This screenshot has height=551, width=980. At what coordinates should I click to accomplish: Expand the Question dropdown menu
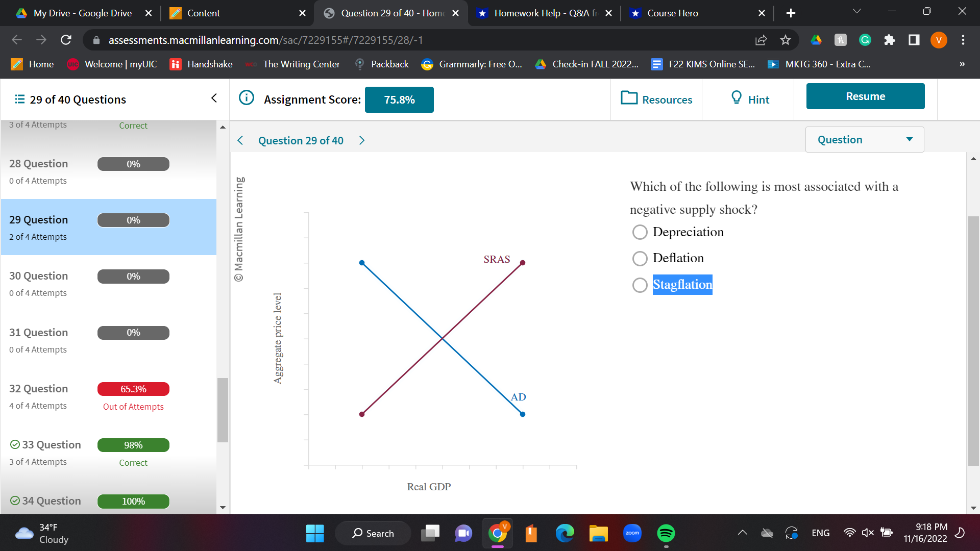point(865,139)
